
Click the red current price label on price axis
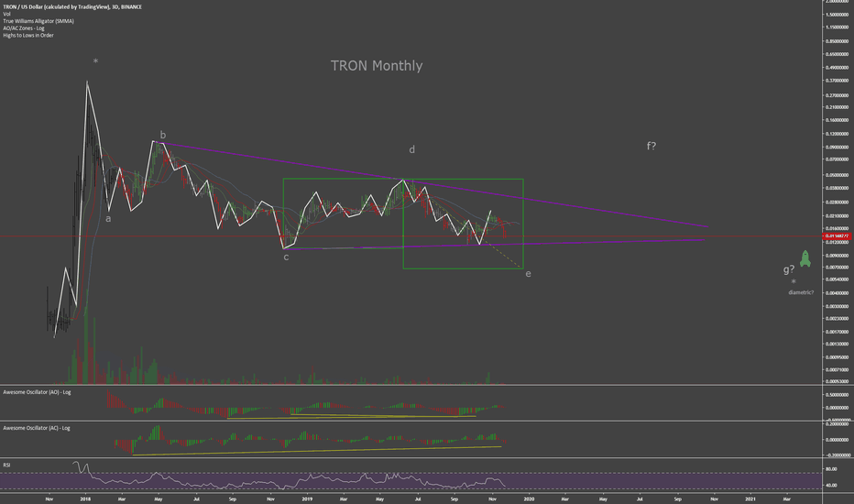(x=838, y=236)
